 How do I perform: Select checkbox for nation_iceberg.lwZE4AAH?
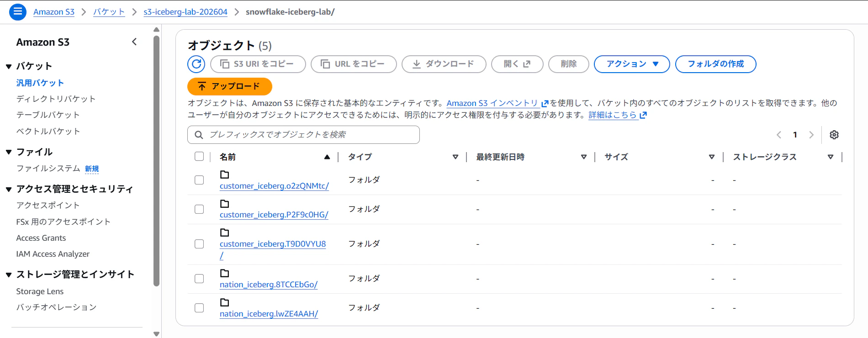click(199, 308)
